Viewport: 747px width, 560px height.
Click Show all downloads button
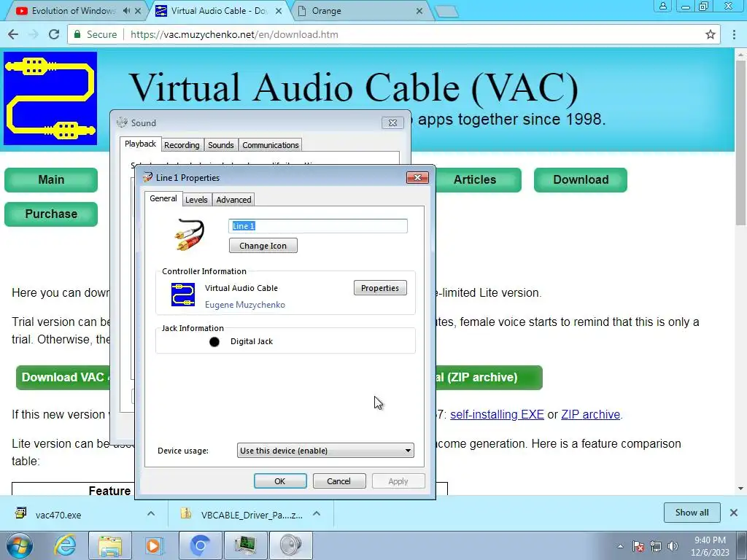pyautogui.click(x=692, y=513)
